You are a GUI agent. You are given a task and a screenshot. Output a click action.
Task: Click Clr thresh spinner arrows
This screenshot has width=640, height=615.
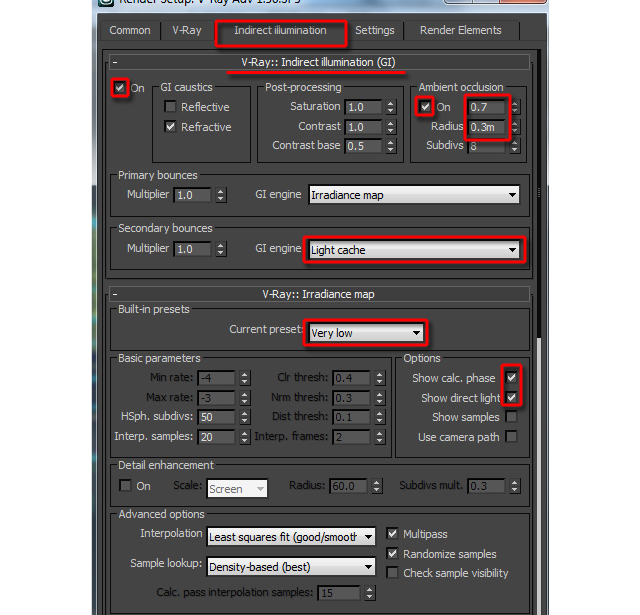(380, 378)
